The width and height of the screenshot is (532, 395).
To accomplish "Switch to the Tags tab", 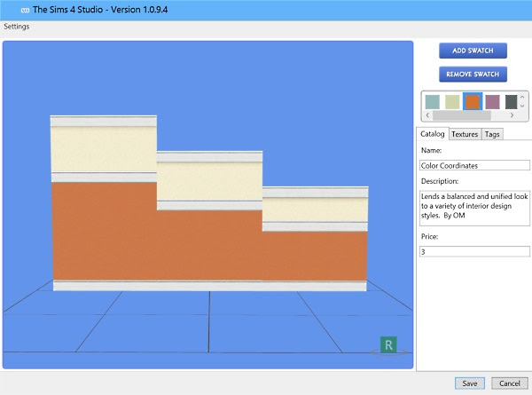I will (492, 134).
